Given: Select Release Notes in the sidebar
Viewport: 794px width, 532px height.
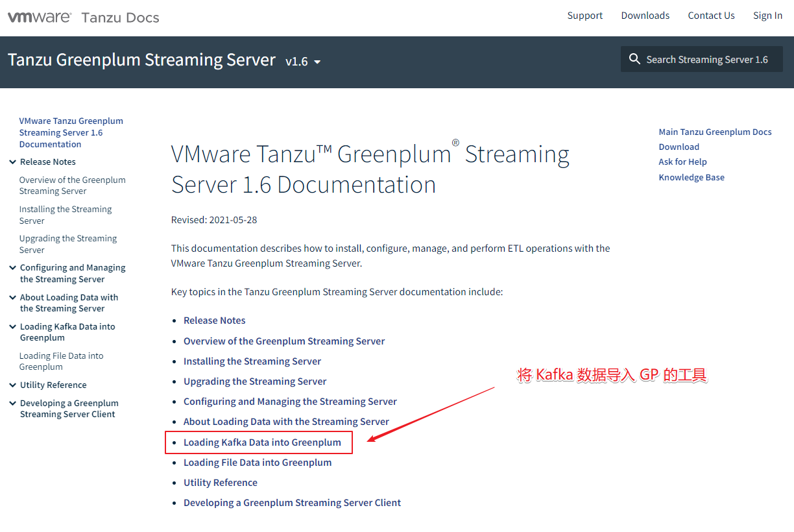Looking at the screenshot, I should pos(47,162).
